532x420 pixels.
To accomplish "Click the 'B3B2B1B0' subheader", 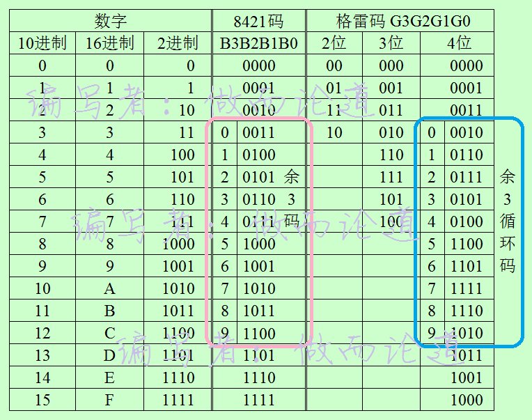I will 258,43.
